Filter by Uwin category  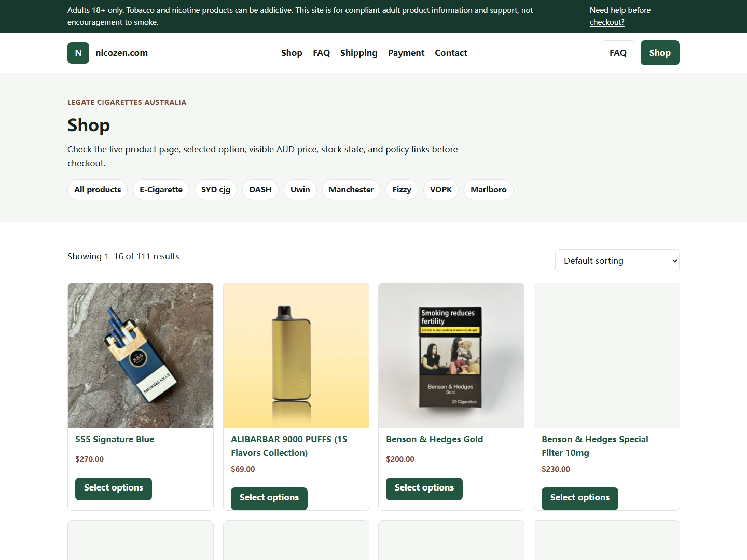(300, 190)
